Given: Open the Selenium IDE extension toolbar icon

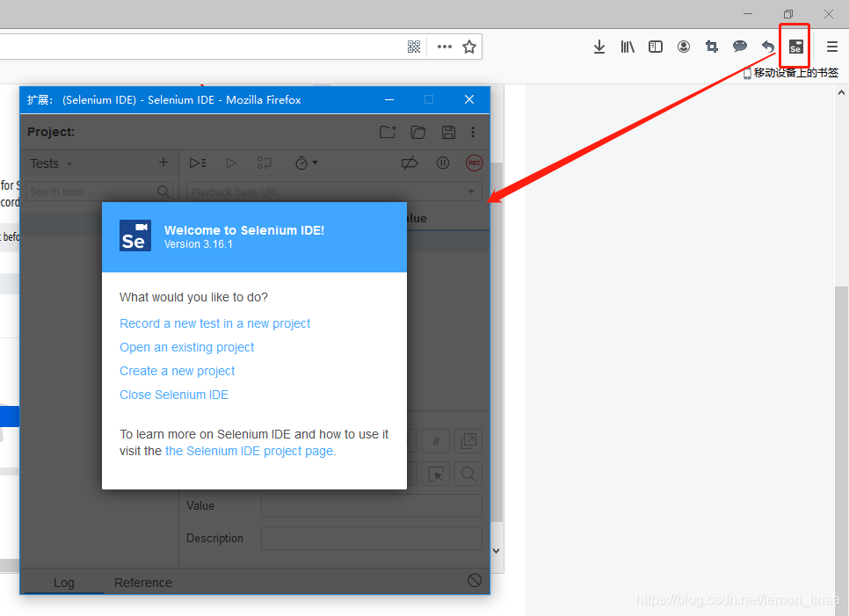Looking at the screenshot, I should pos(795,47).
